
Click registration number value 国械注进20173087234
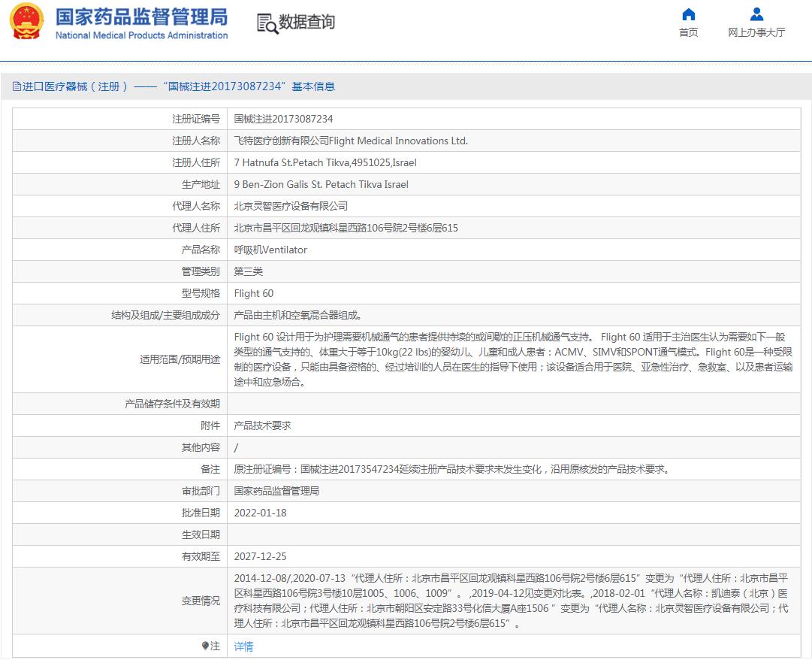pos(283,119)
